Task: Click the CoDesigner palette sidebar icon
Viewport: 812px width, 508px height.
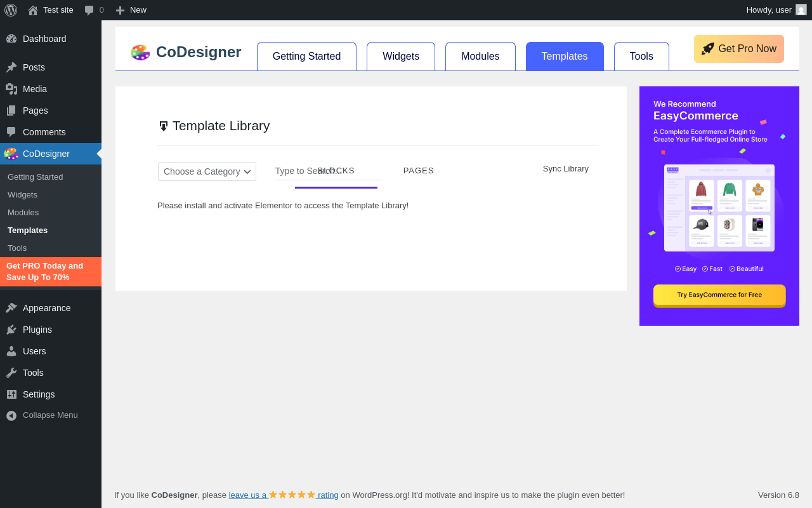Action: pos(11,154)
